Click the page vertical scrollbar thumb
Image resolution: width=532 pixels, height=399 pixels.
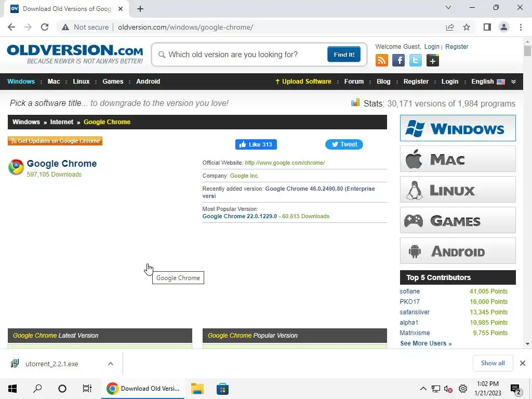pyautogui.click(x=527, y=51)
